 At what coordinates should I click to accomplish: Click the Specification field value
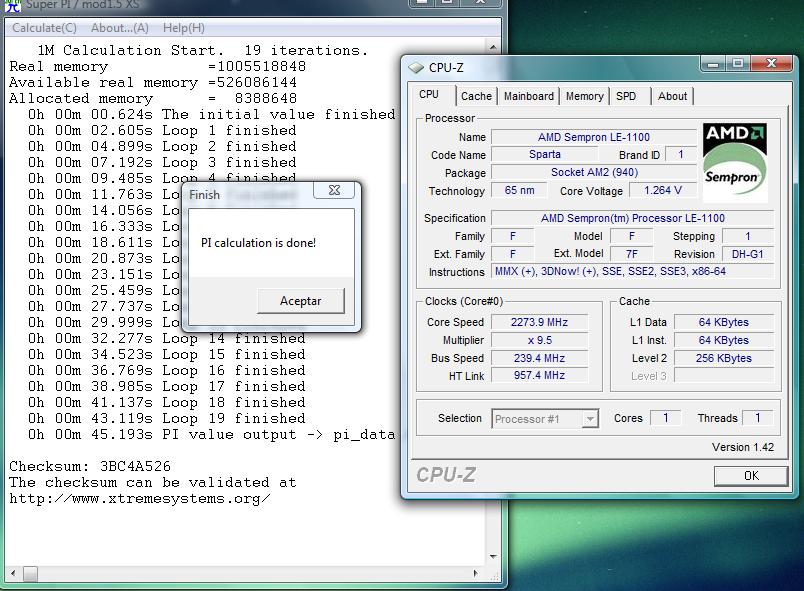click(632, 218)
